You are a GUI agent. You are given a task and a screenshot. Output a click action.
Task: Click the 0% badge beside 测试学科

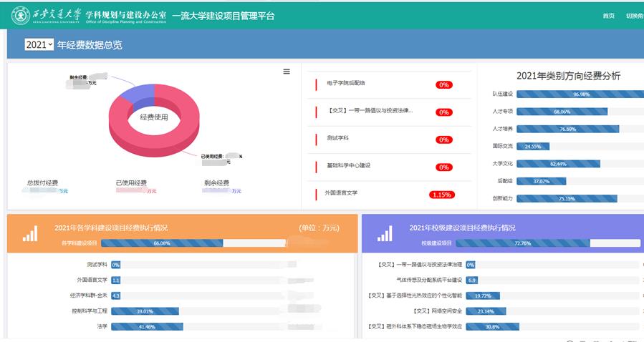pos(443,140)
